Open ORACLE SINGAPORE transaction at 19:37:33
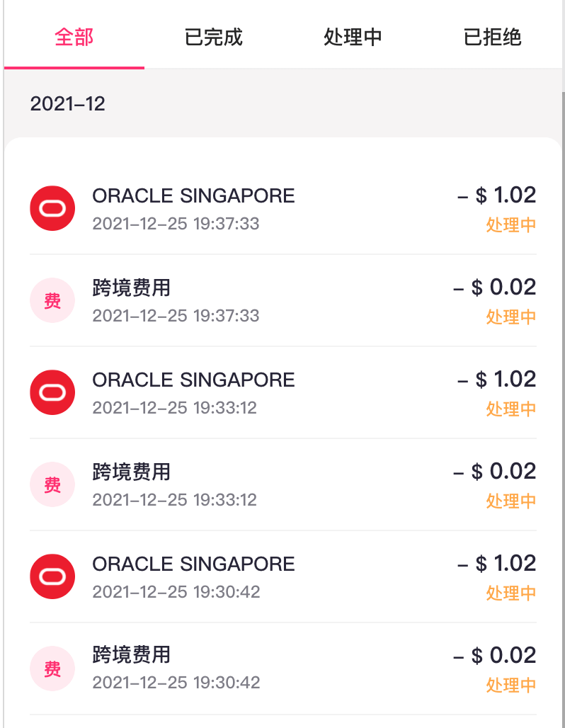The height and width of the screenshot is (728, 565). 193,196
